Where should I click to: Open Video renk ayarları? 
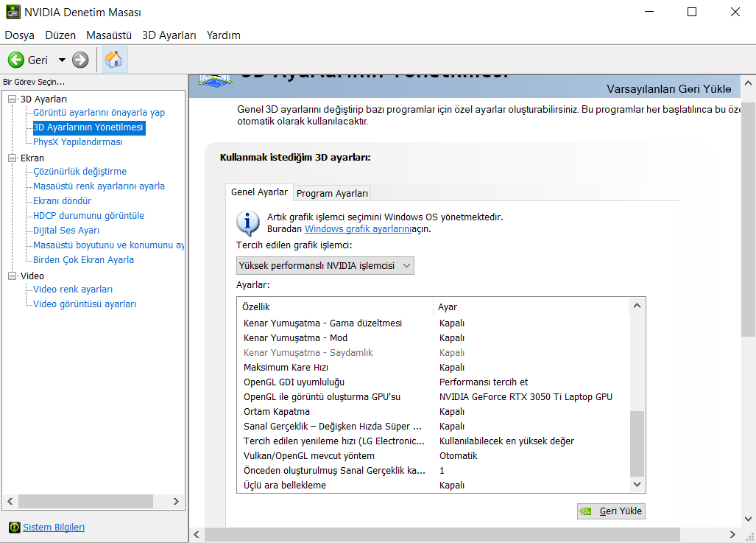click(x=73, y=289)
